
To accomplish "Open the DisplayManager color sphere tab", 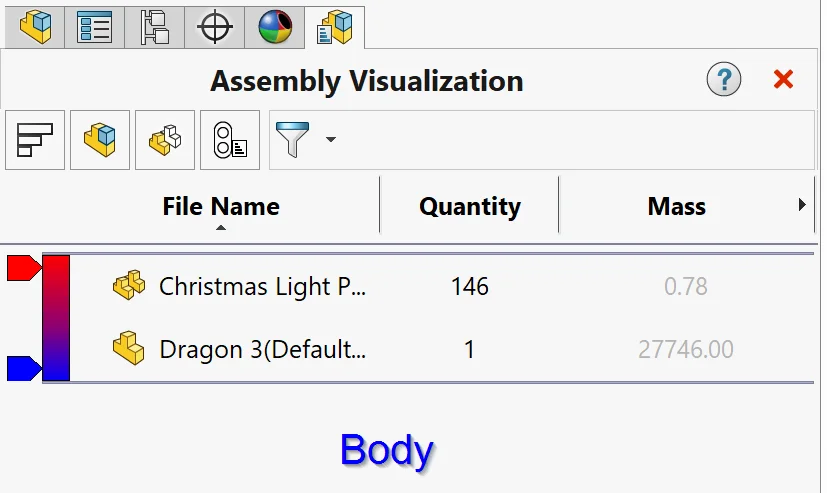I will pyautogui.click(x=275, y=27).
